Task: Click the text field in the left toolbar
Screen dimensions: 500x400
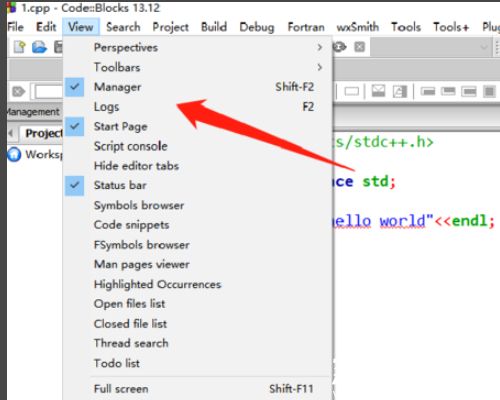Action: [47, 91]
